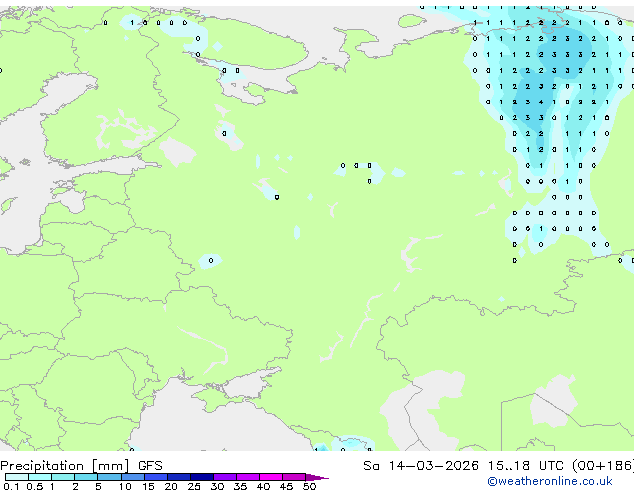Click the "10" legend scale label
This screenshot has height=490, width=634.
[x=125, y=486]
